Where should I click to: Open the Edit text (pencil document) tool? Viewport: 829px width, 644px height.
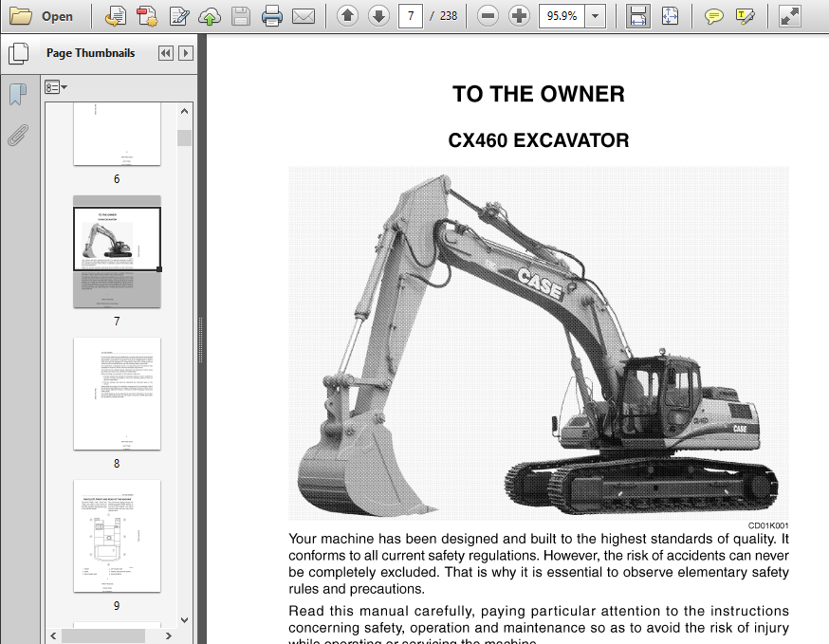[179, 16]
